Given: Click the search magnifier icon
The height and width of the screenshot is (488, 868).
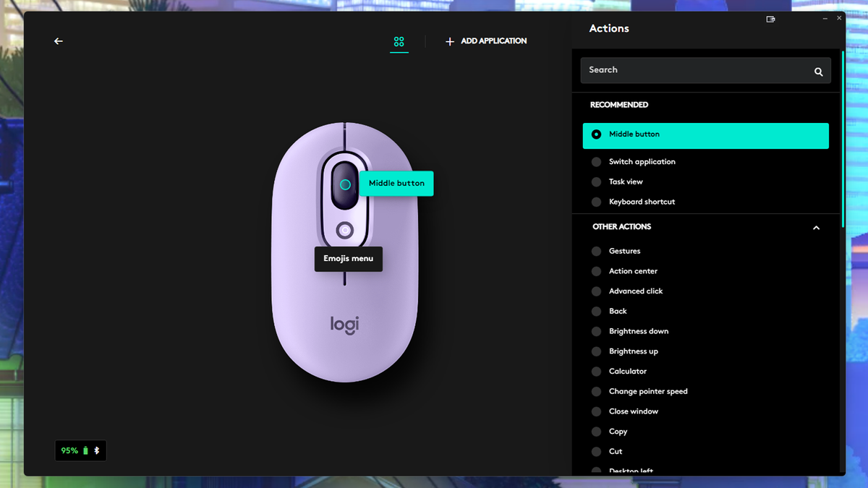Looking at the screenshot, I should coord(818,70).
